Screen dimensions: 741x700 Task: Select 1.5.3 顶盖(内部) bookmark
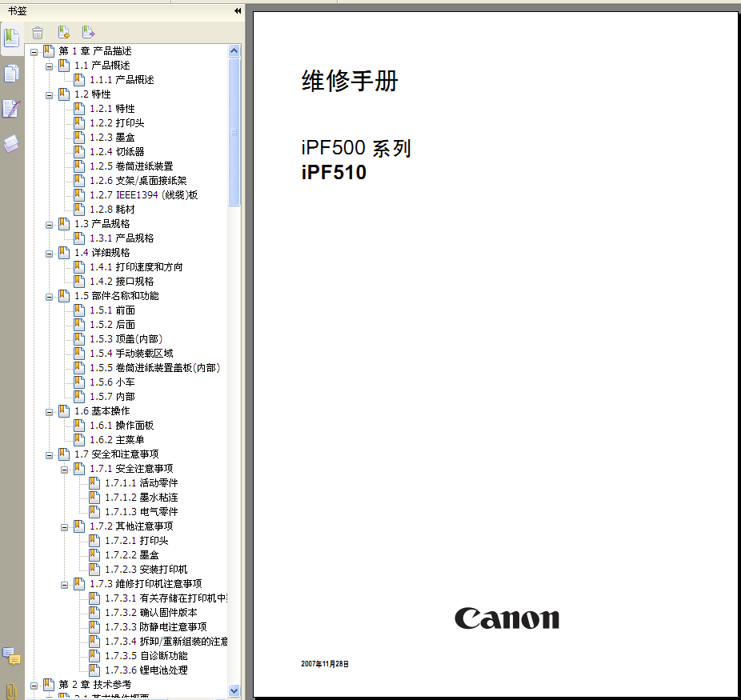click(126, 339)
